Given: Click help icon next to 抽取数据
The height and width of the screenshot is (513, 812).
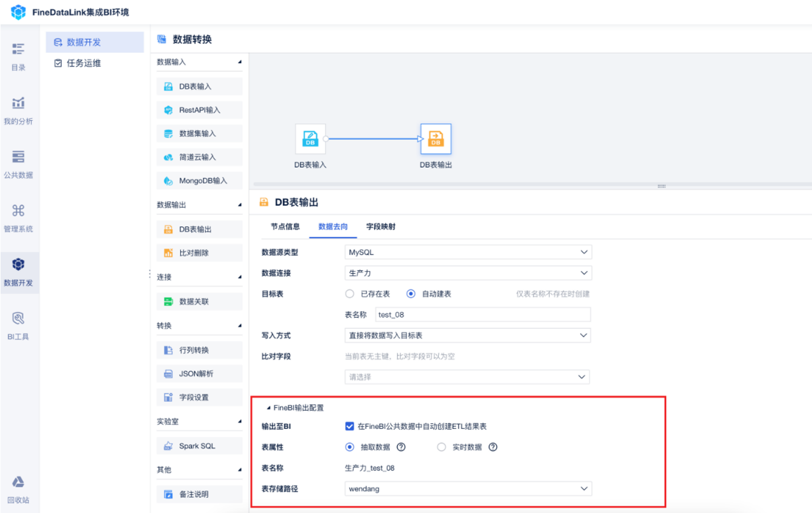Looking at the screenshot, I should pyautogui.click(x=401, y=447).
